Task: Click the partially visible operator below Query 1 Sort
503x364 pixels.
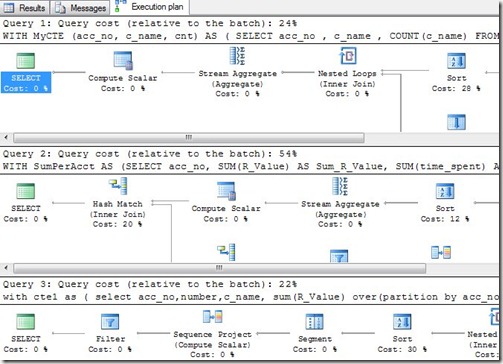Action: point(456,122)
